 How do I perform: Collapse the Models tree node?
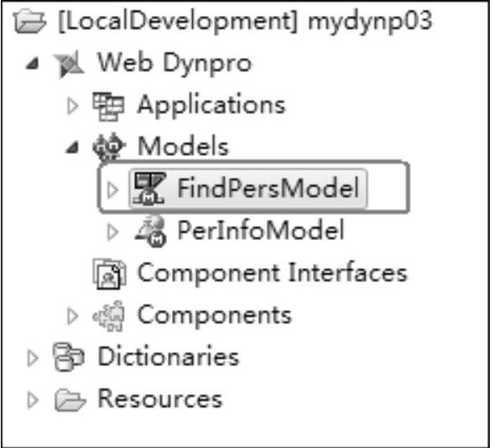pos(72,147)
